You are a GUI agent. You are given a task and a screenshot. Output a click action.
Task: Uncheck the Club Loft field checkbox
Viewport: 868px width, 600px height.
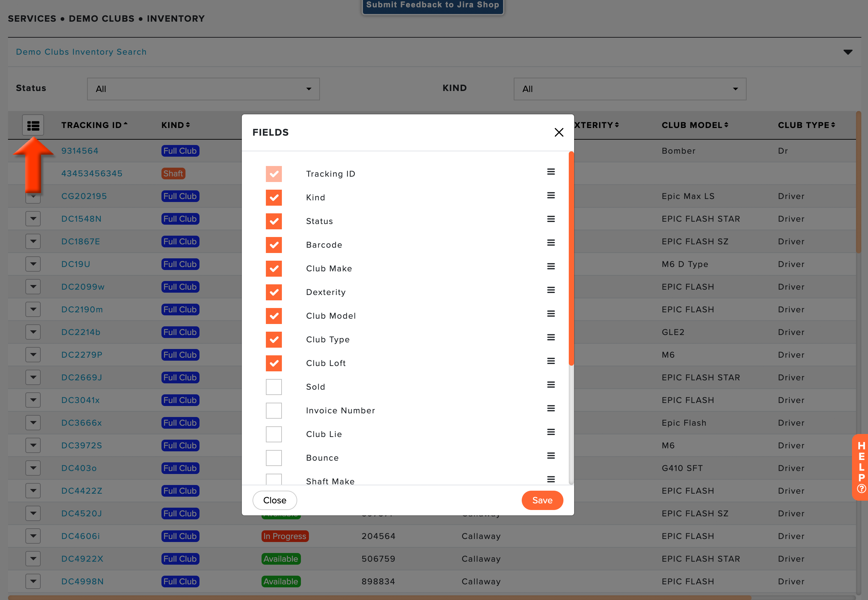[274, 364]
